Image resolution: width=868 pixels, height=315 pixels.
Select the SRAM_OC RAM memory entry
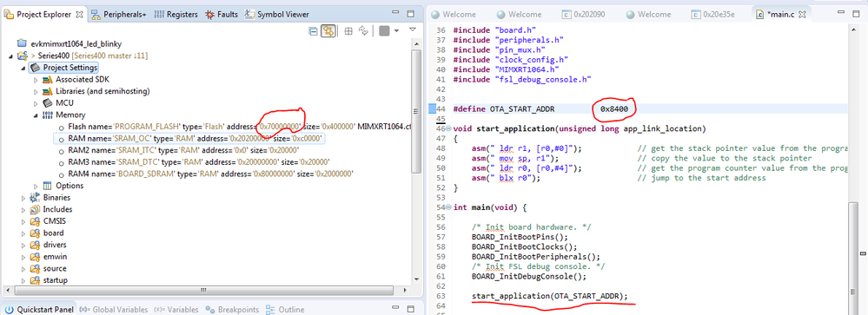pos(189,139)
